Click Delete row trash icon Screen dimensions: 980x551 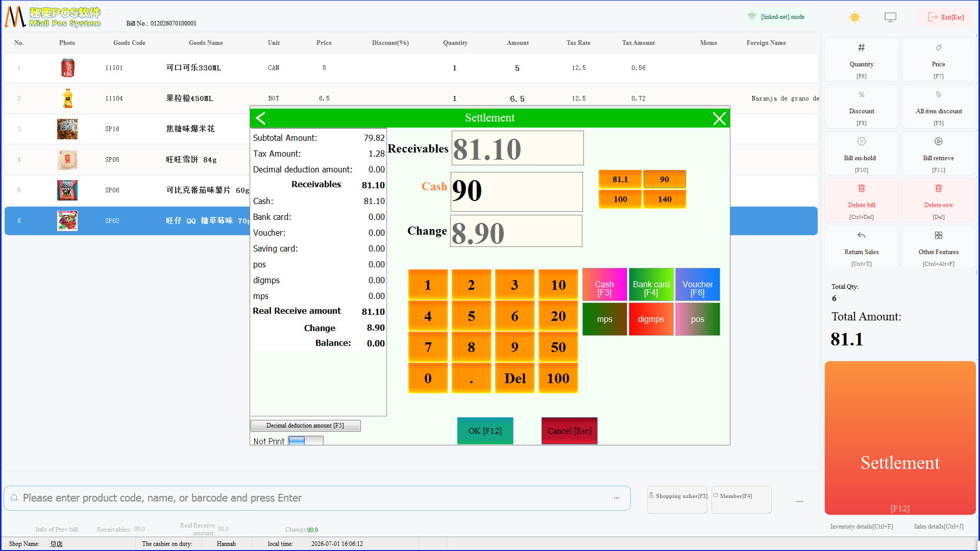[938, 188]
